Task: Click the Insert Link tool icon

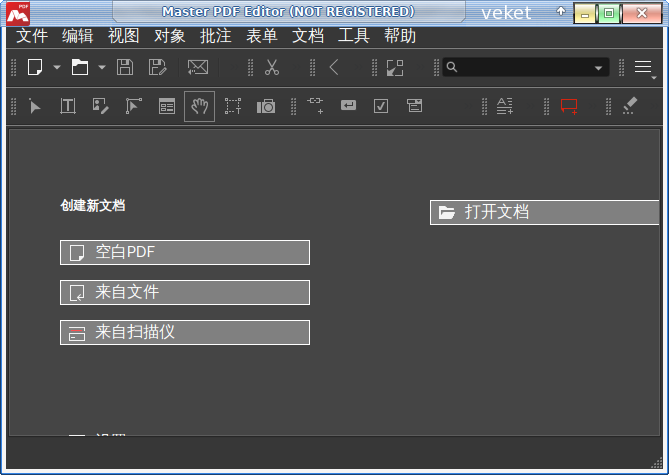Action: pyautogui.click(x=315, y=105)
